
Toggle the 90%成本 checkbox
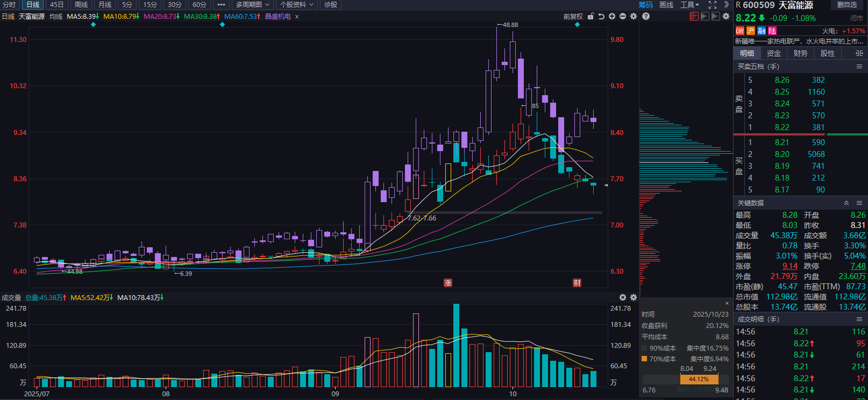(x=645, y=348)
